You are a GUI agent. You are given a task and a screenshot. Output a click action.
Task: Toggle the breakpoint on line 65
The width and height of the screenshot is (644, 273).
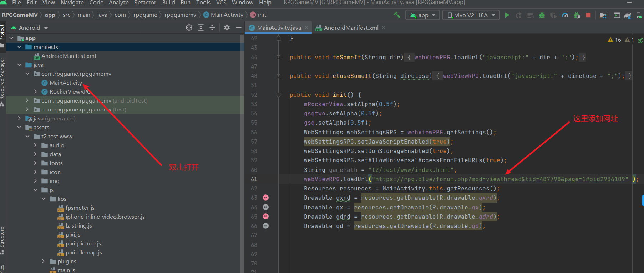[266, 216]
